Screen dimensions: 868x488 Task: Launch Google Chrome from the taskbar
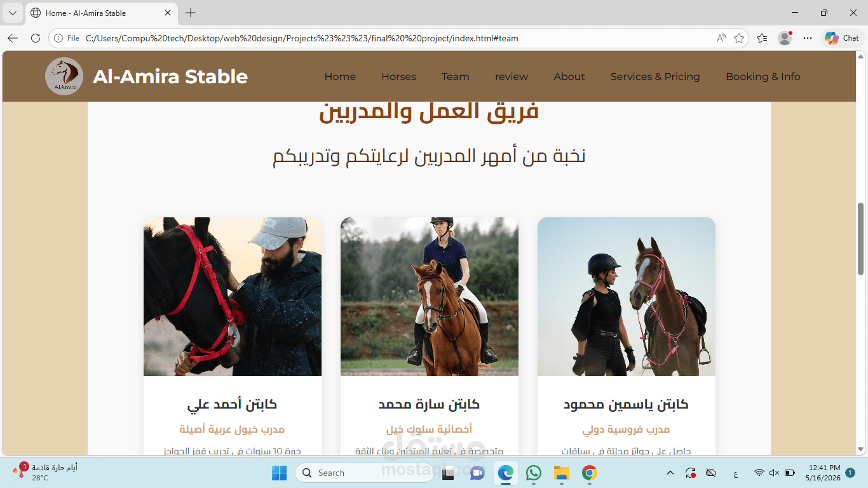pos(590,473)
